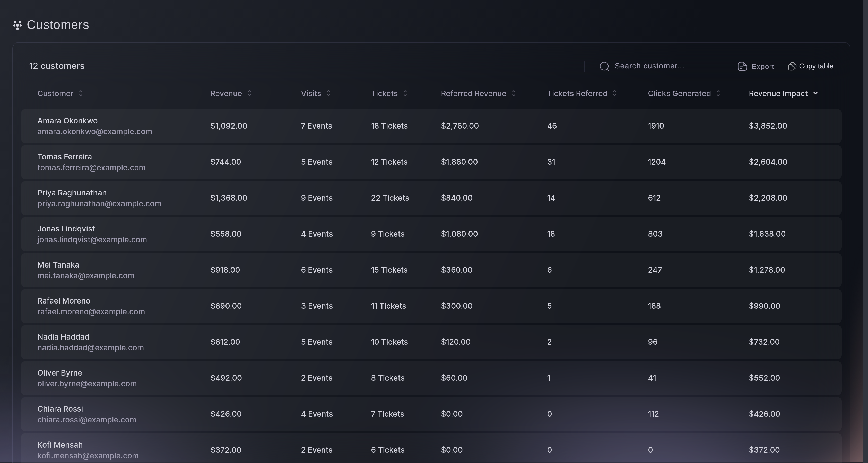Click the 22 Tickets cell
The width and height of the screenshot is (868, 463).
pos(390,198)
